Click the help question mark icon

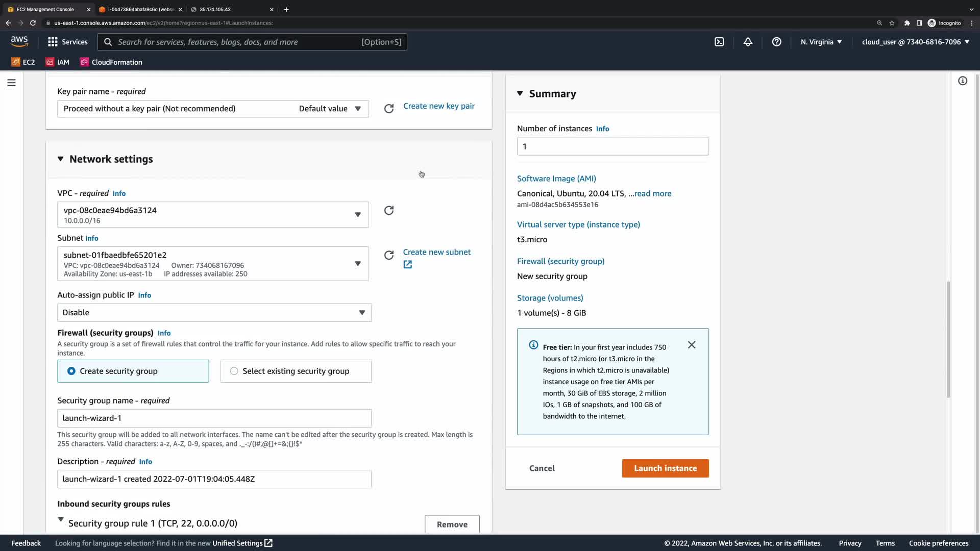(x=776, y=42)
